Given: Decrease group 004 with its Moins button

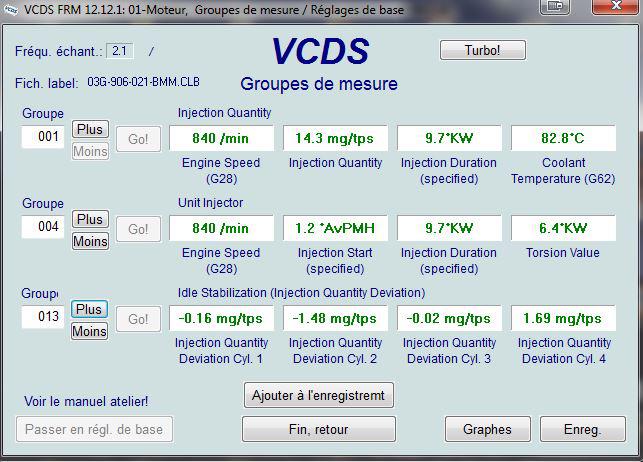Looking at the screenshot, I should [90, 241].
